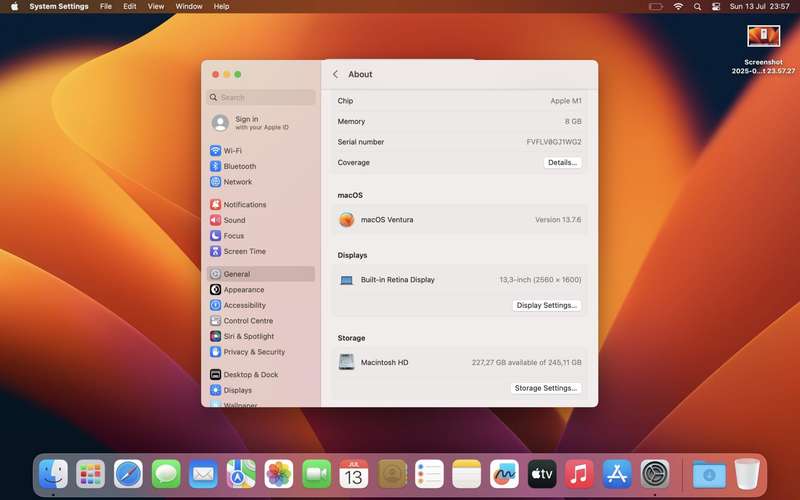Click the Search field in sidebar
The width and height of the screenshot is (800, 500).
[261, 97]
